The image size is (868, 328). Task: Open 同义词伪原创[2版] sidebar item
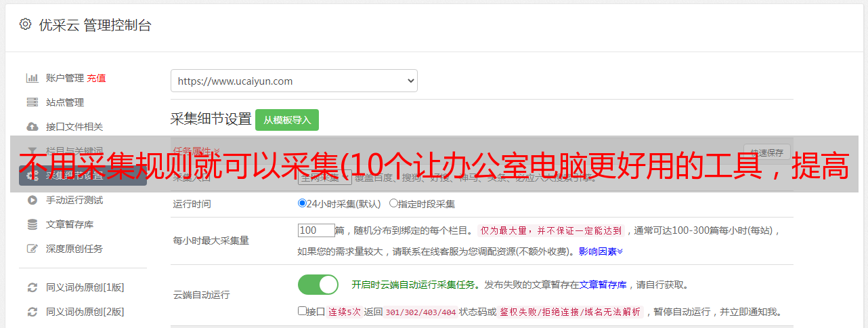[85, 312]
